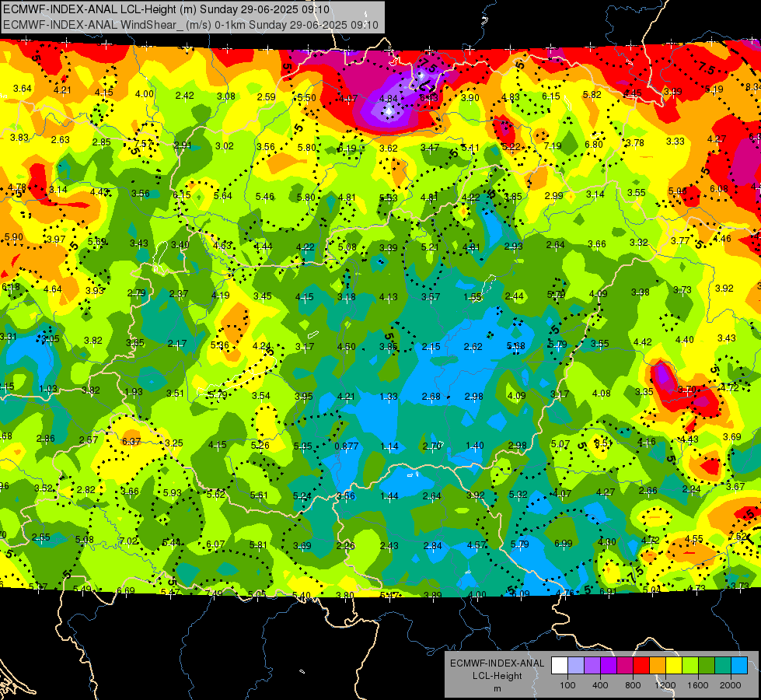Click the LCL-Height title line

click(x=166, y=9)
